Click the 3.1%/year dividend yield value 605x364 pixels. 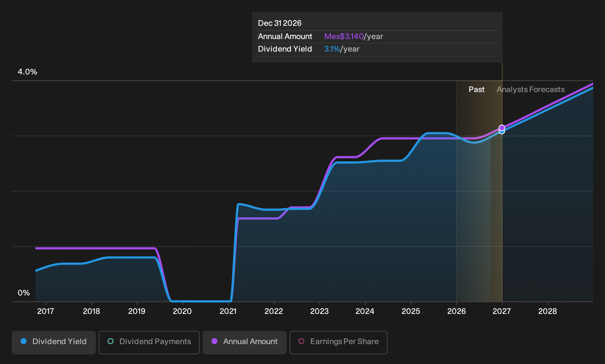point(342,49)
